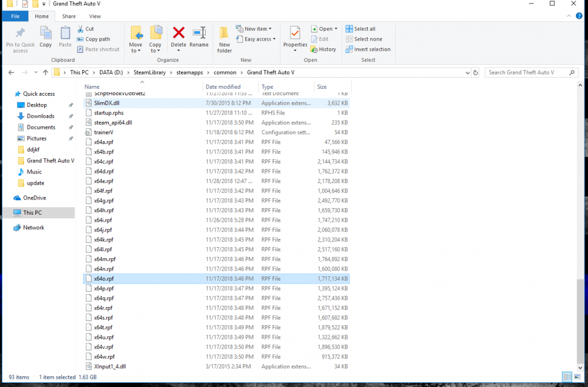Image resolution: width=588 pixels, height=387 pixels.
Task: Navigate to steamapps in breadcrumb path
Action: (189, 73)
